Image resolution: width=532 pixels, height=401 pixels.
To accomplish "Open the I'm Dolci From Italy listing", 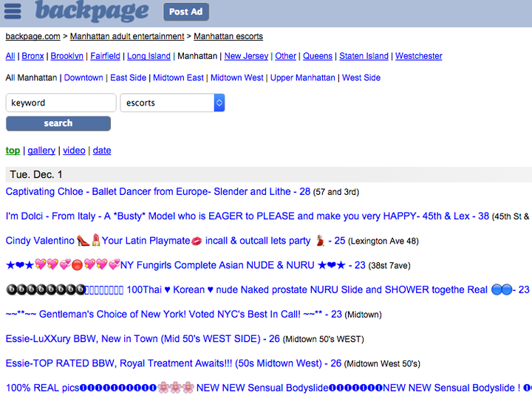I will pos(248,216).
